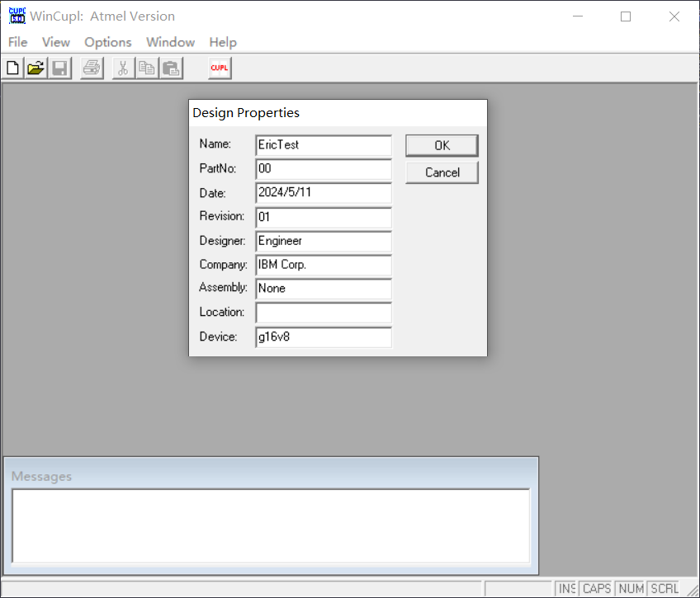The height and width of the screenshot is (598, 700).
Task: Click the Open folder toolbar icon
Action: (36, 68)
